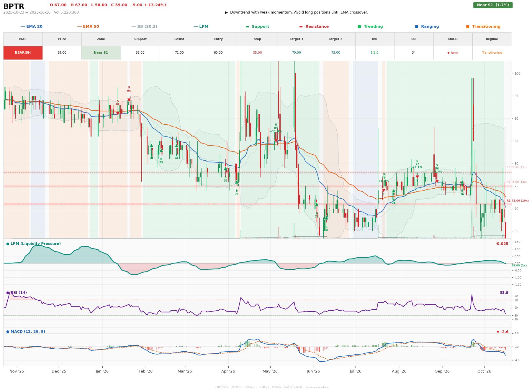Click the R3 78.00 (15x) resistance label
The width and height of the screenshot is (532, 392).
point(516,167)
